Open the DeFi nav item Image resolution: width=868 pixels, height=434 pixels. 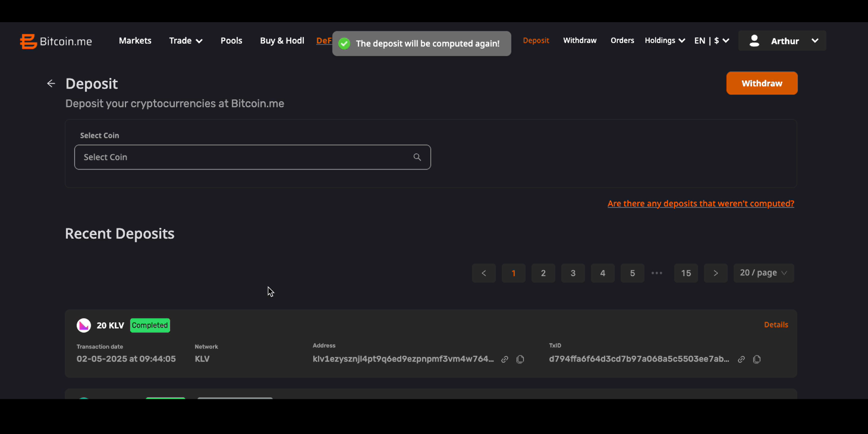point(324,41)
